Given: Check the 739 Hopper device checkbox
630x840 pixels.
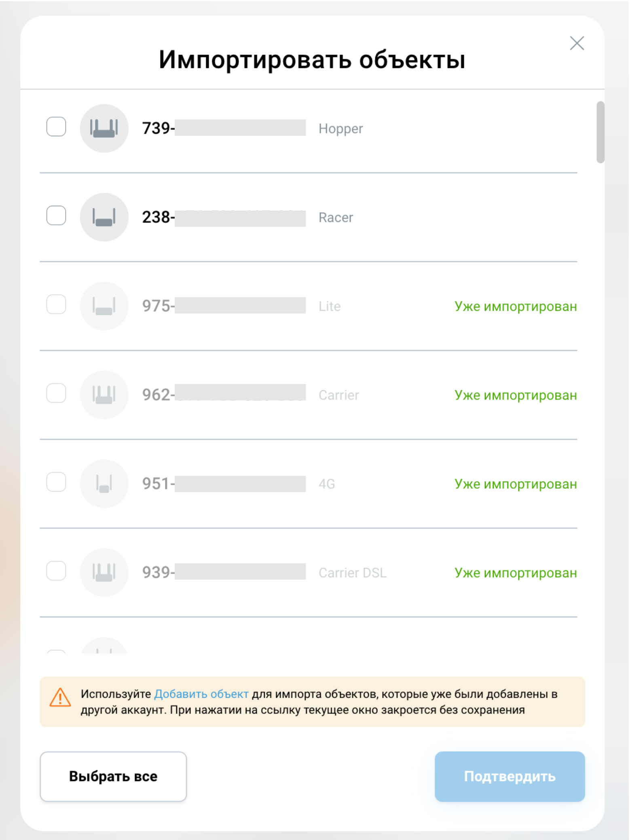Looking at the screenshot, I should pos(56,127).
